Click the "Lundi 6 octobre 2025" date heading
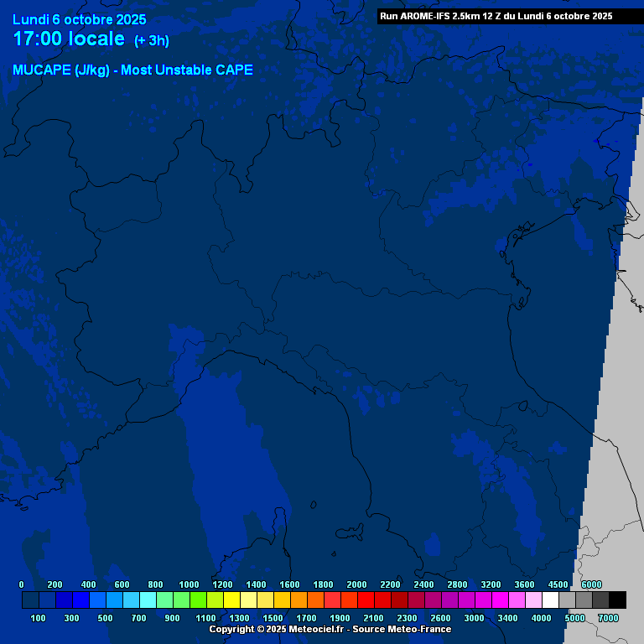 click(x=79, y=19)
